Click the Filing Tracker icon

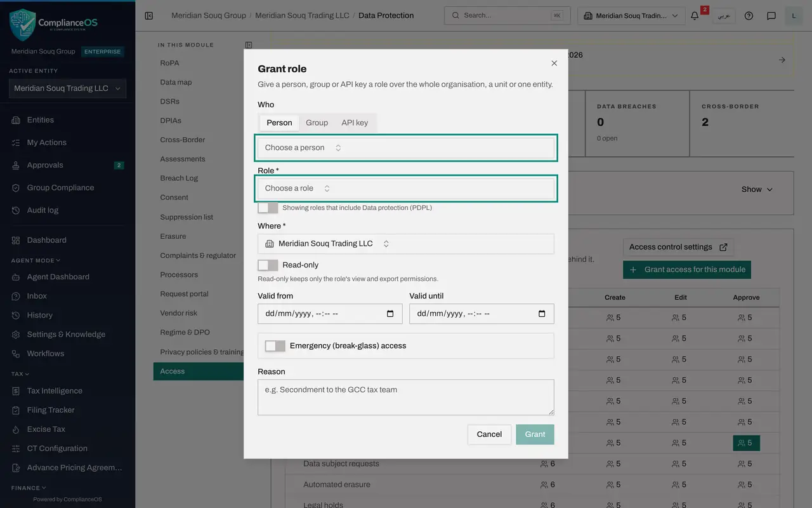16,410
